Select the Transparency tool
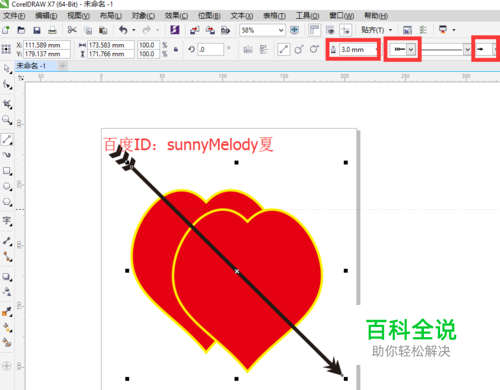This screenshot has height=390, width=500. pyautogui.click(x=7, y=292)
